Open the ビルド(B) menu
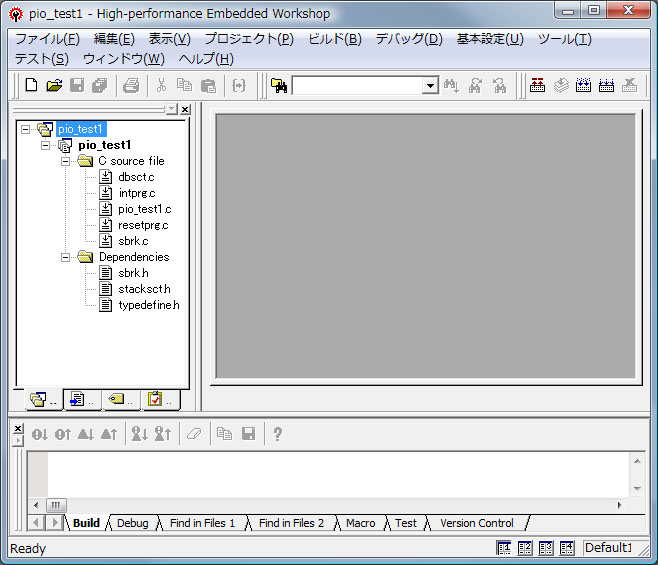The image size is (658, 565). pyautogui.click(x=335, y=39)
